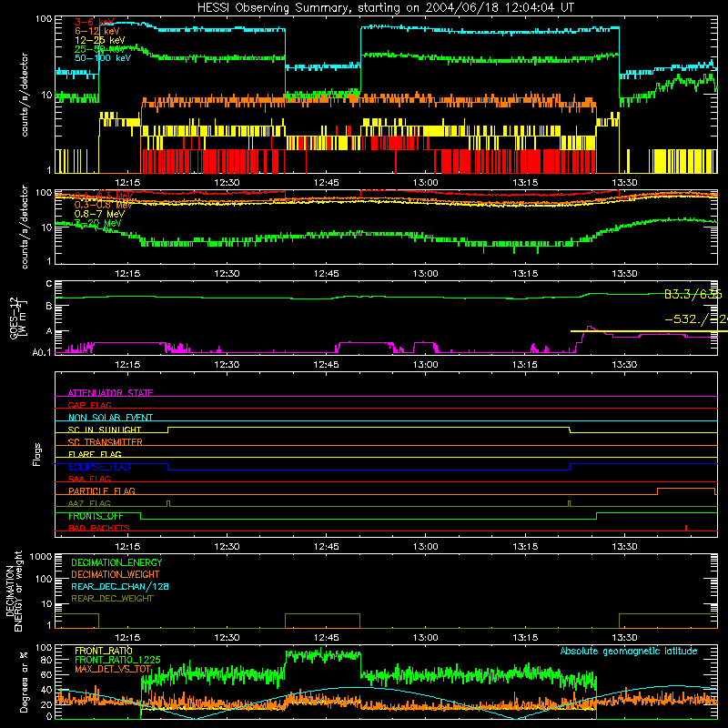This screenshot has height=728, width=728.
Task: Click the green FRONTS_OFF label
Action: point(96,516)
